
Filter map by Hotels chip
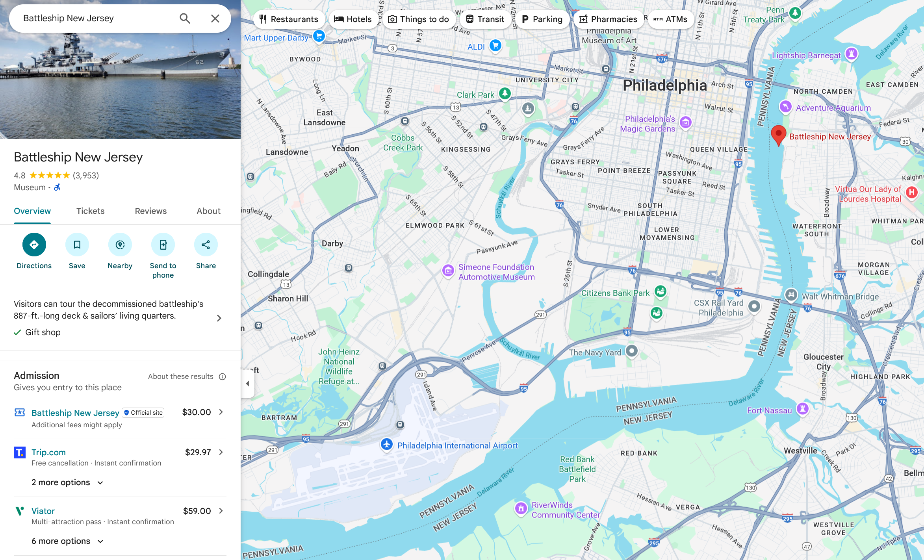353,19
